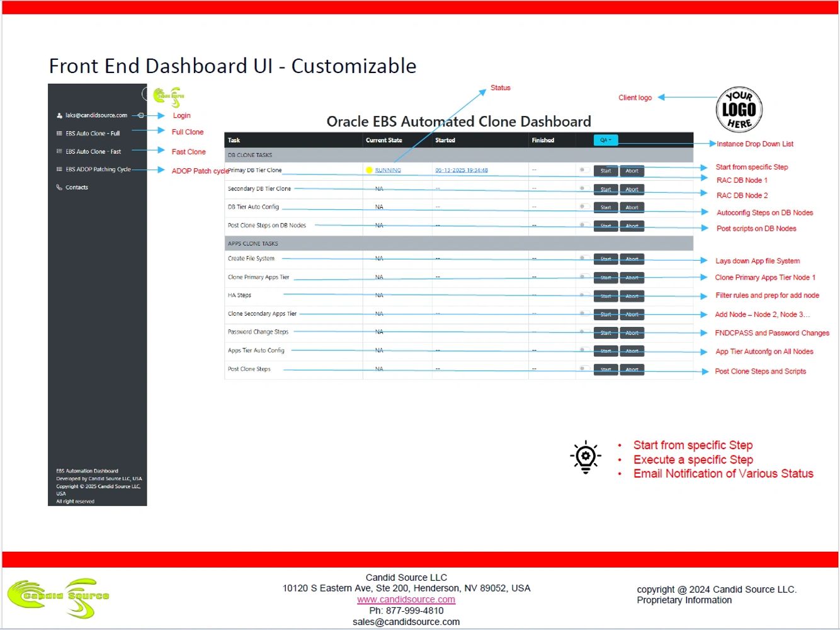Select Contacts in the sidebar menu
Image resolution: width=840 pixels, height=630 pixels.
(x=77, y=187)
